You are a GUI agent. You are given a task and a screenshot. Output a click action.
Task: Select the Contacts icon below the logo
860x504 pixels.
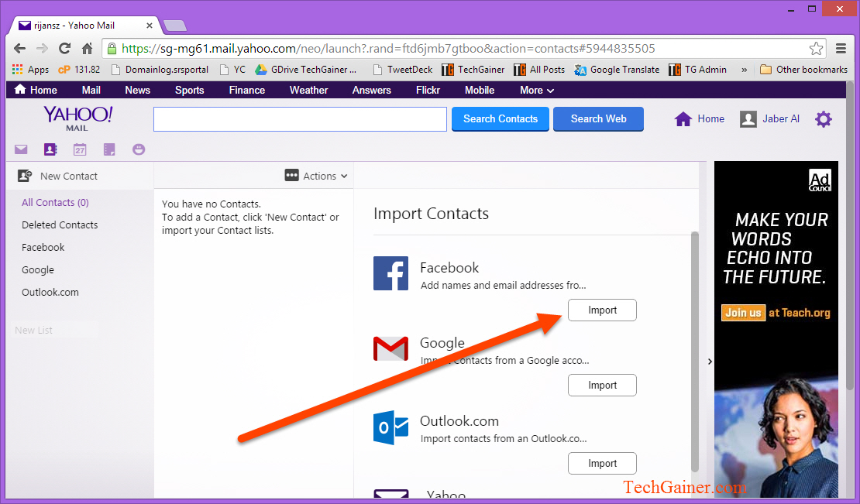pyautogui.click(x=50, y=149)
